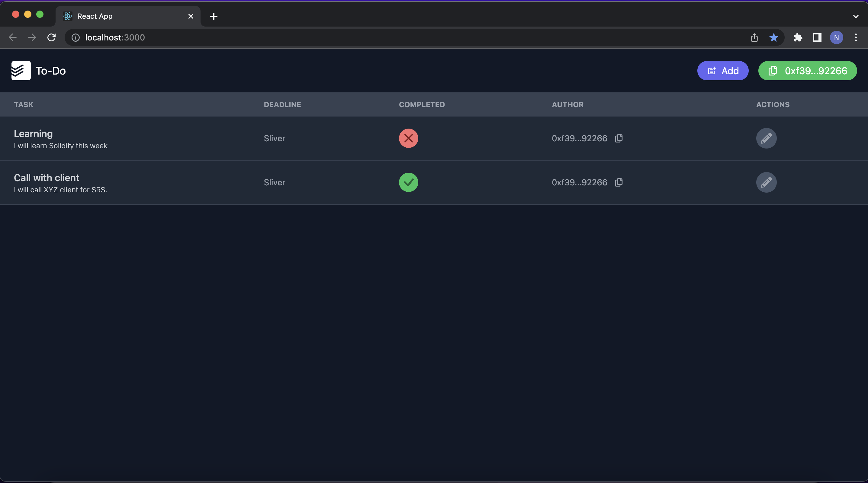Bookmark page with the star icon
The height and width of the screenshot is (483, 868).
774,37
